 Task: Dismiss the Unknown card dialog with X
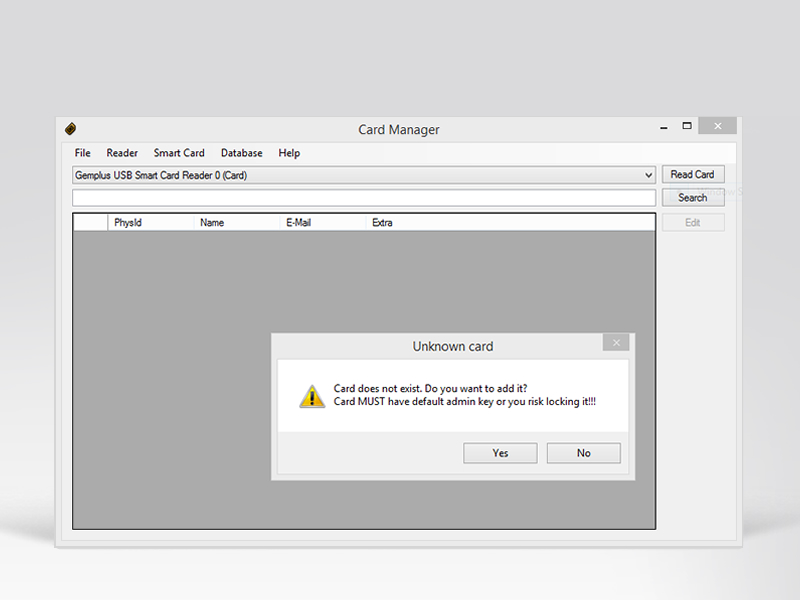[x=616, y=343]
